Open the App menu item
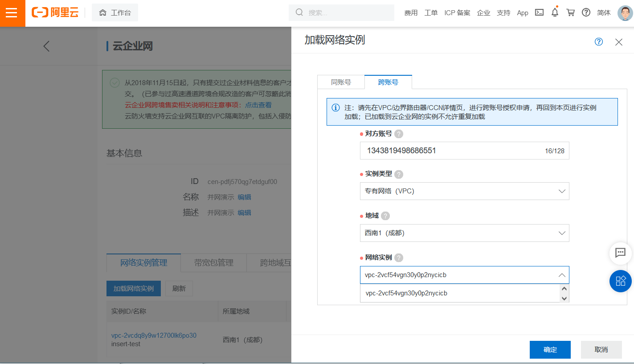The height and width of the screenshot is (364, 634). click(523, 13)
